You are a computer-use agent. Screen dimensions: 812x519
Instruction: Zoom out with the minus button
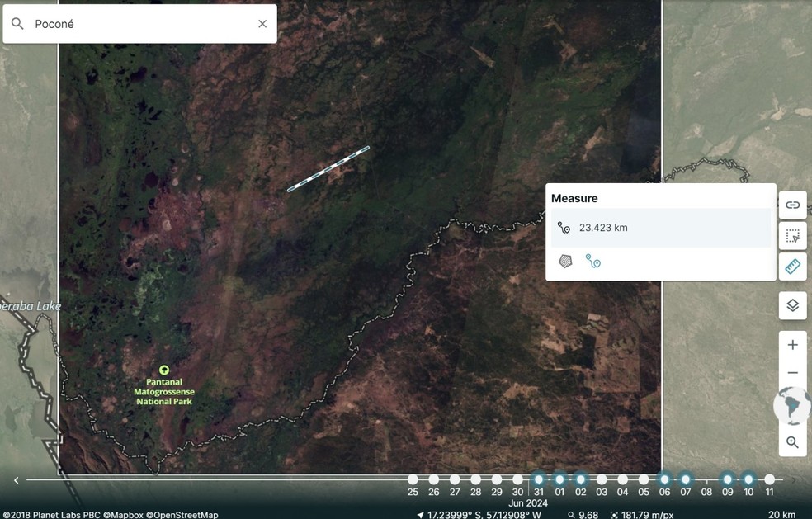pos(792,373)
